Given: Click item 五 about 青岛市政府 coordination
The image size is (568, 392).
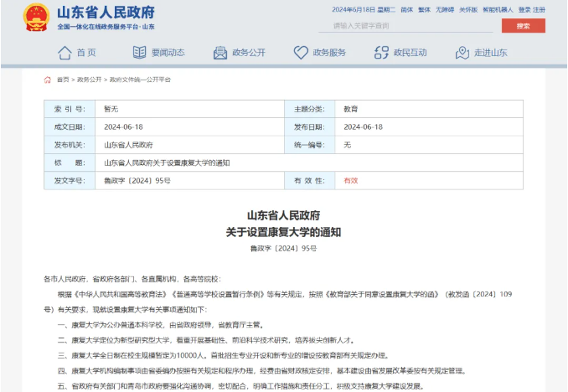Looking at the screenshot, I should pos(241,386).
